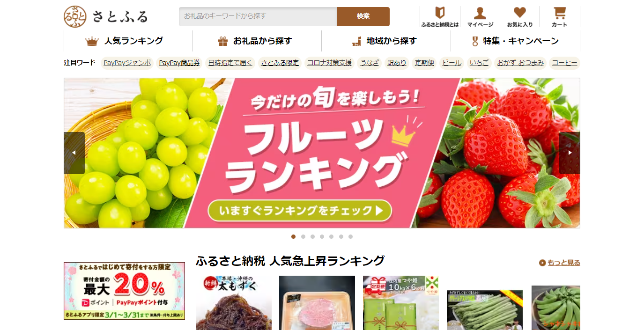This screenshot has width=644, height=330.
Task: Open the 太もずく product thumbnail
Action: [234, 303]
